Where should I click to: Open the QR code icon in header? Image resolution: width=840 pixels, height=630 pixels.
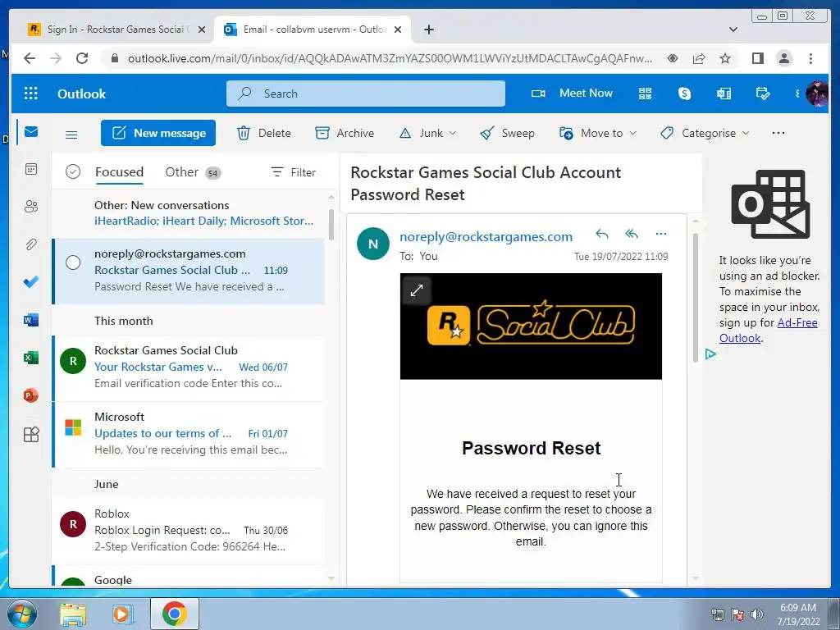tap(645, 94)
